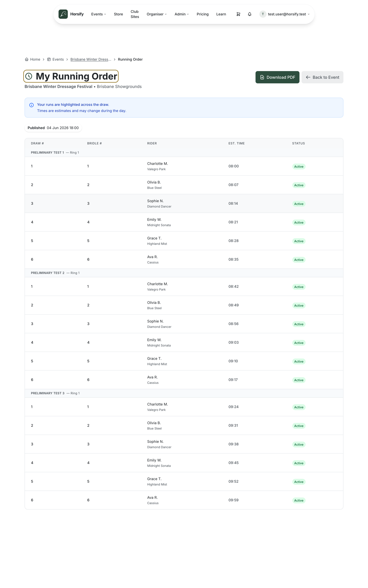Open Brisbane Winter Dress... breadcrumb link
The height and width of the screenshot is (588, 368).
point(91,59)
